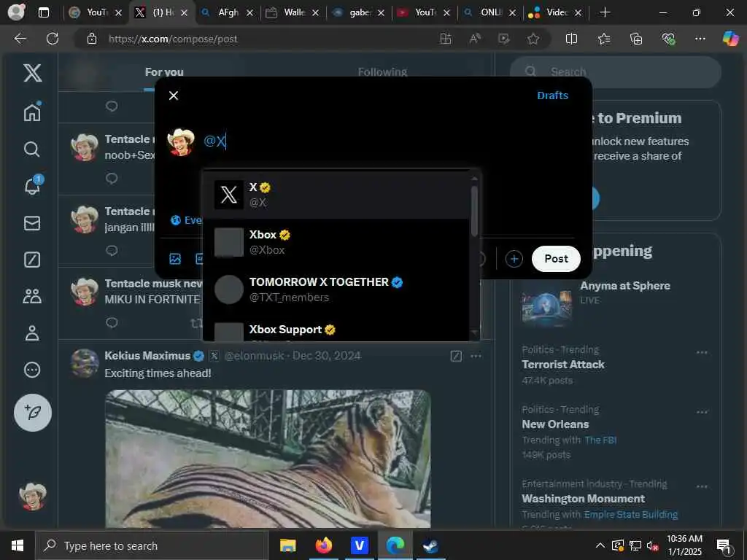The height and width of the screenshot is (560, 747).
Task: Open Explore search icon in left sidebar
Action: (x=32, y=149)
